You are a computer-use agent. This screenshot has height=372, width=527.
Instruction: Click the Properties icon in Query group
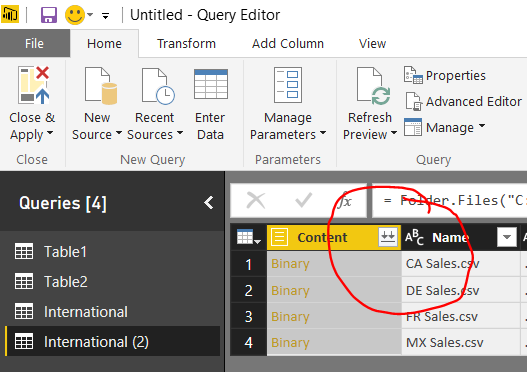tap(413, 75)
